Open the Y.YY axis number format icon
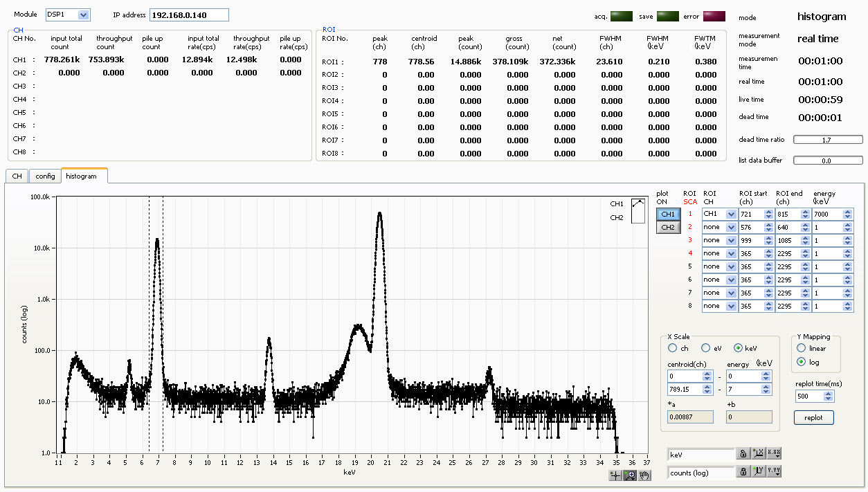 point(774,473)
